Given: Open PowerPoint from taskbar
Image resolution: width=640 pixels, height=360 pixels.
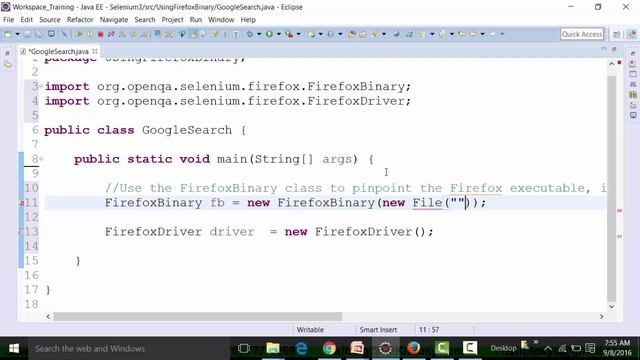Looking at the screenshot, I should coord(357,348).
